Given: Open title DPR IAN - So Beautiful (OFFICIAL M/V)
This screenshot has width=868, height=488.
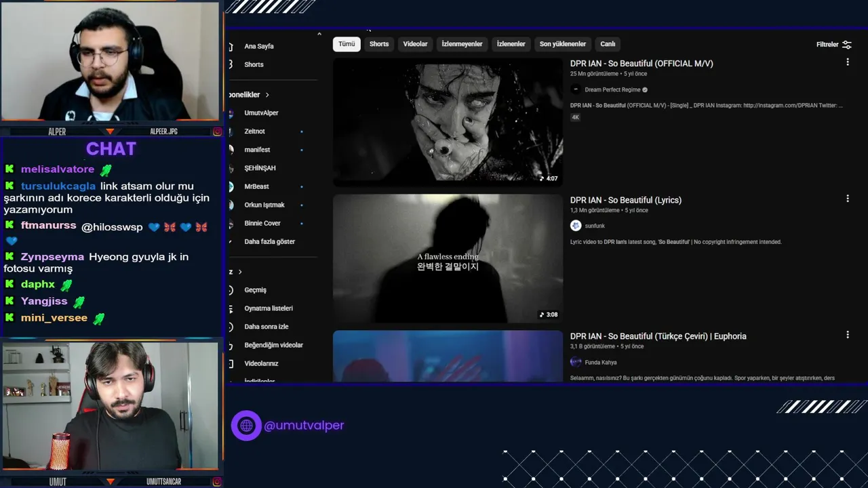Looking at the screenshot, I should tap(642, 64).
